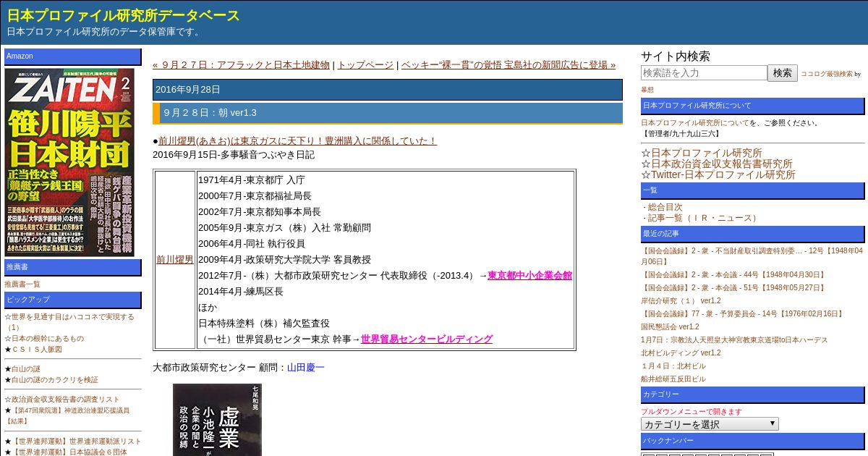Open 岸信介研究（１） ver1.2 article
Screen dimensions: 868x456
pyautogui.click(x=681, y=301)
